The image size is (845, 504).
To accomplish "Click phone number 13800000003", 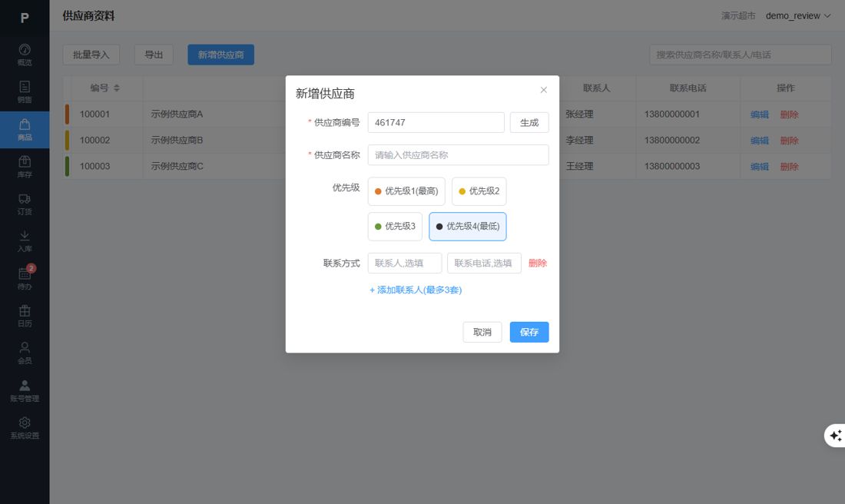I will [672, 166].
